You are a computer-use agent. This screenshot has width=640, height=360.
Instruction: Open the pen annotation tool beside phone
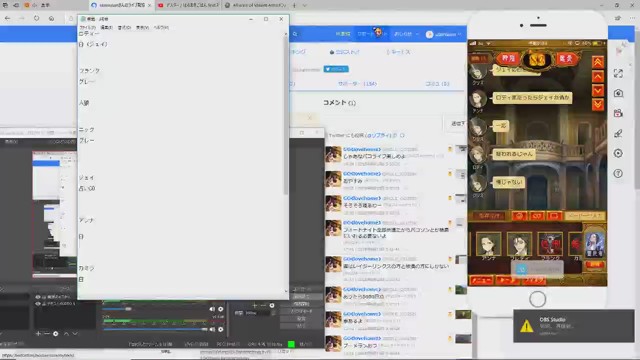[x=618, y=133]
